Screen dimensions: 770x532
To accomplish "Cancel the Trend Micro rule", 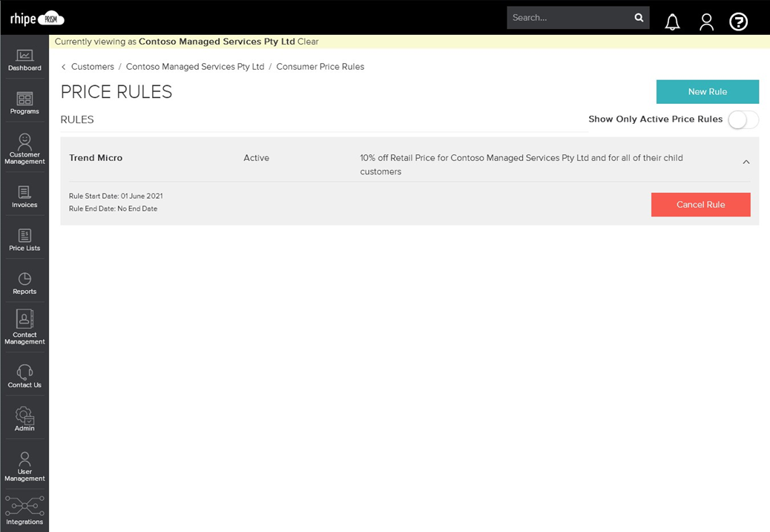I will click(701, 205).
